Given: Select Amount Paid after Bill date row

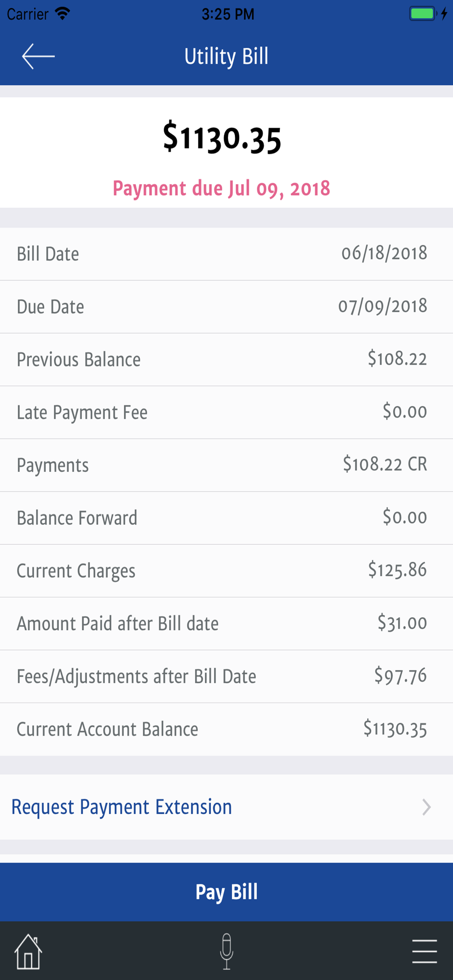Looking at the screenshot, I should (x=226, y=623).
